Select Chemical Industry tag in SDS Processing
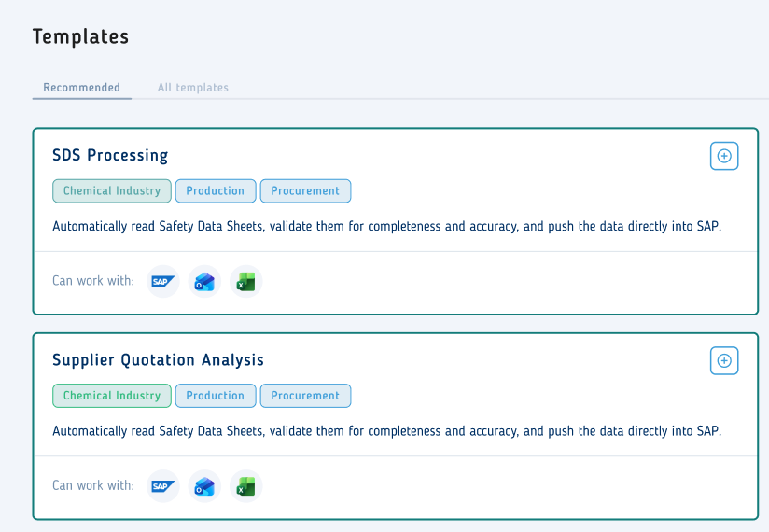 [x=112, y=190]
